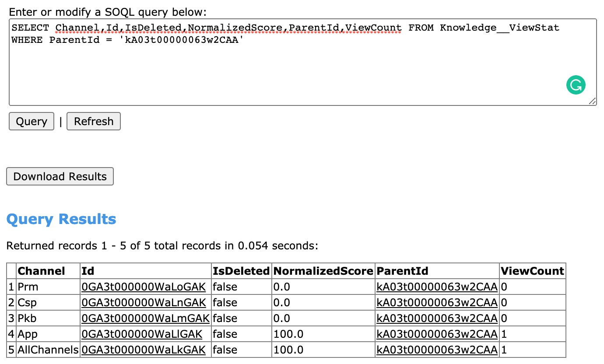
Task: Open the Grammarly assistant icon
Action: (576, 85)
